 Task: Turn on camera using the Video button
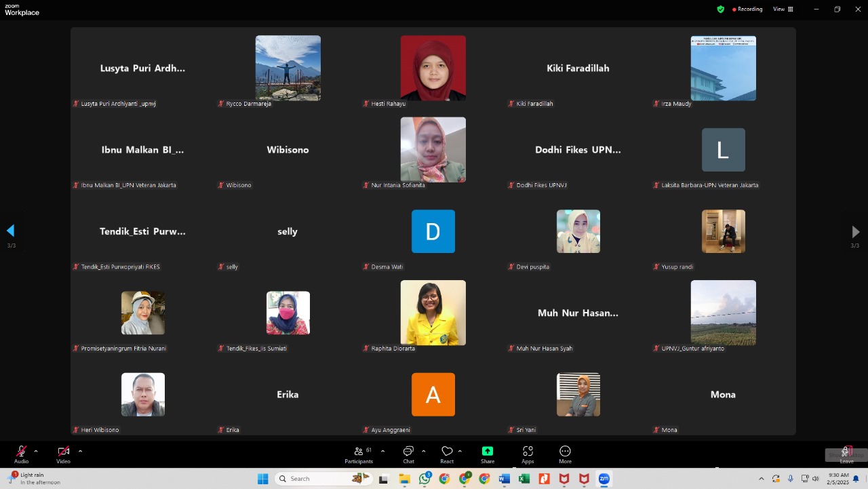click(63, 452)
